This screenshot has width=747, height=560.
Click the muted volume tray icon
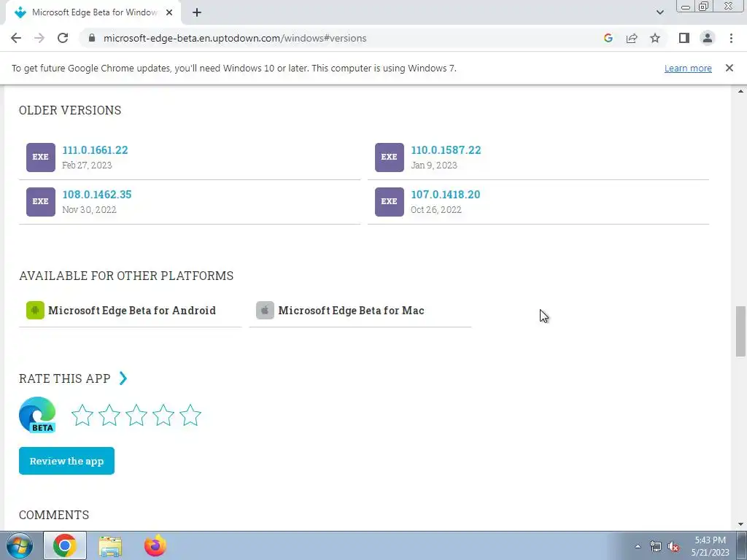pyautogui.click(x=673, y=547)
